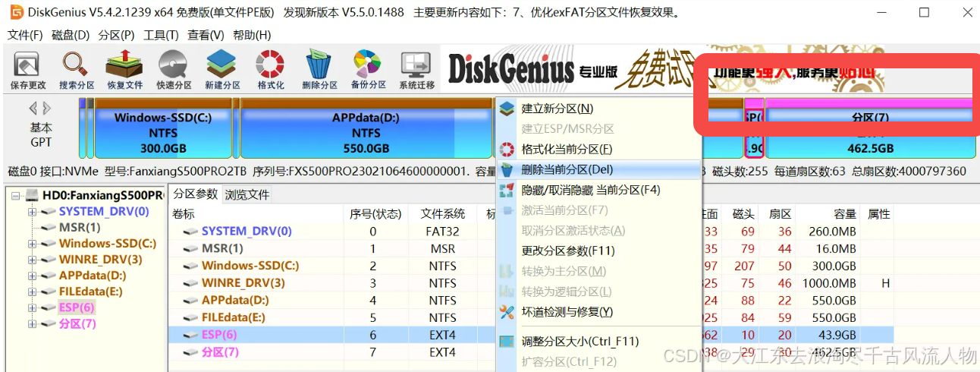Click the 文件系统 column header
This screenshot has height=372, width=980.
[443, 214]
